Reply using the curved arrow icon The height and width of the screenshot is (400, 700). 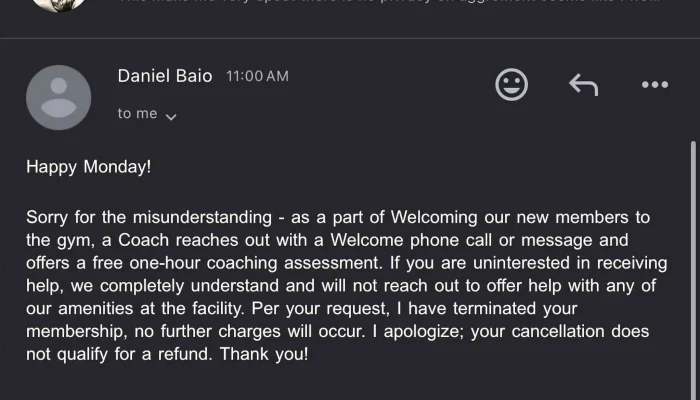point(583,85)
